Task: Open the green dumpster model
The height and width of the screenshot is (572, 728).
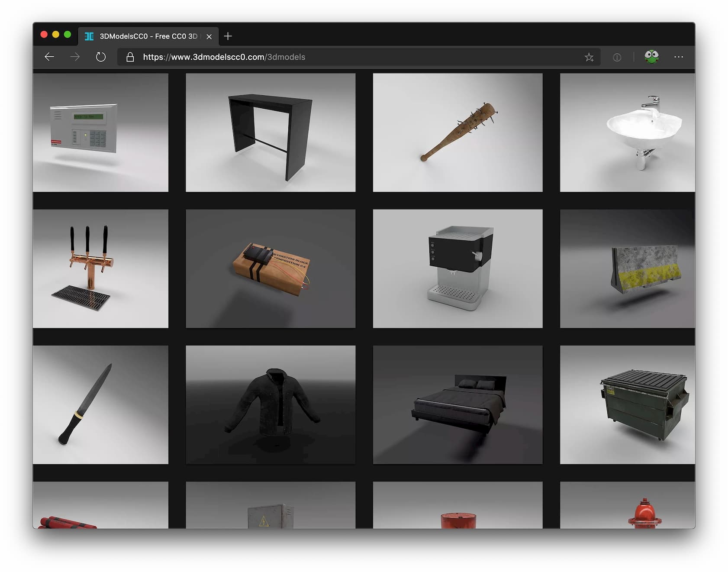Action: click(x=628, y=405)
